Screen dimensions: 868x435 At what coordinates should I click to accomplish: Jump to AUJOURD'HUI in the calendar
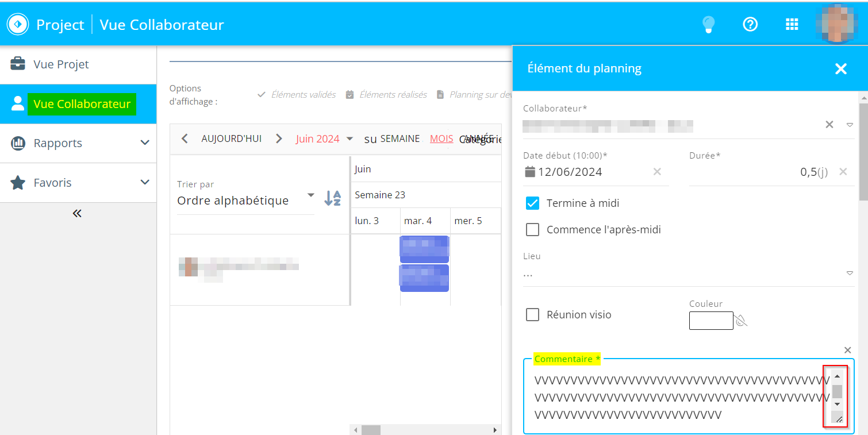point(231,138)
